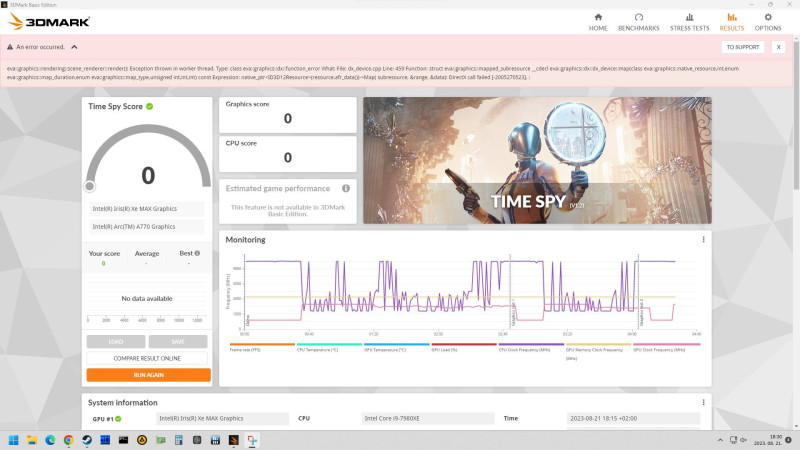Click the Save button
This screenshot has height=450, width=800.
coord(178,341)
